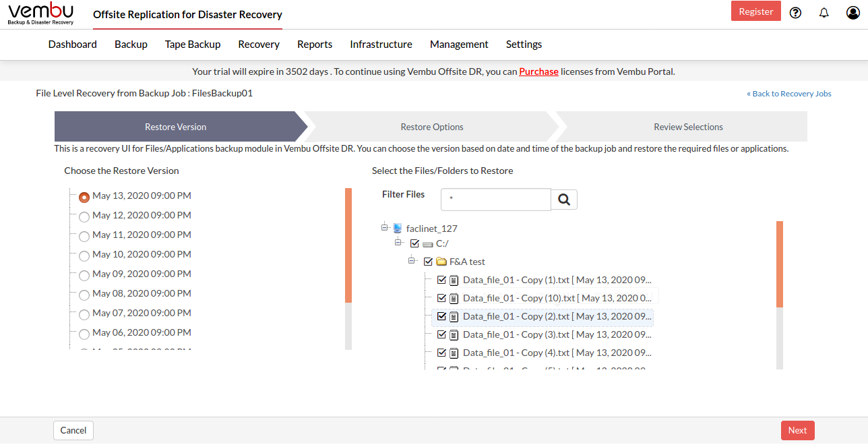Open notifications bell icon
This screenshot has width=868, height=447.
click(x=824, y=13)
